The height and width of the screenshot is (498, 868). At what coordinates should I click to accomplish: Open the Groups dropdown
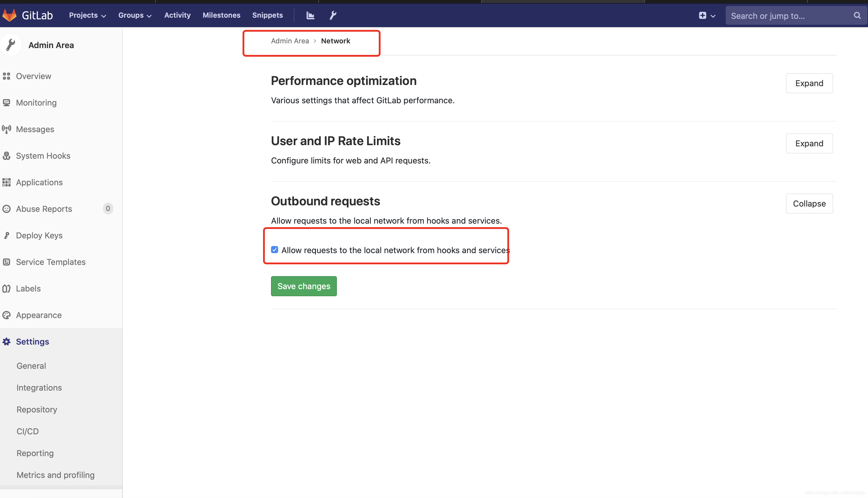[135, 15]
